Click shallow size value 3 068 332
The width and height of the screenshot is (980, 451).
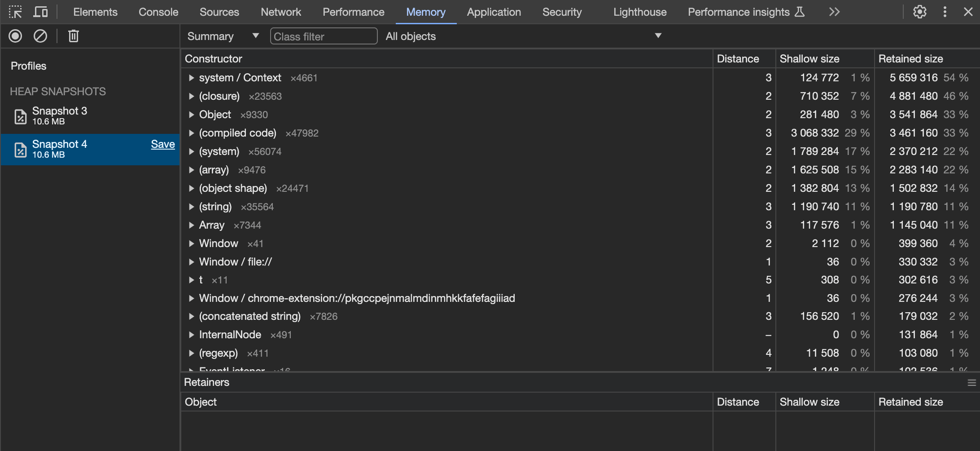click(x=815, y=133)
